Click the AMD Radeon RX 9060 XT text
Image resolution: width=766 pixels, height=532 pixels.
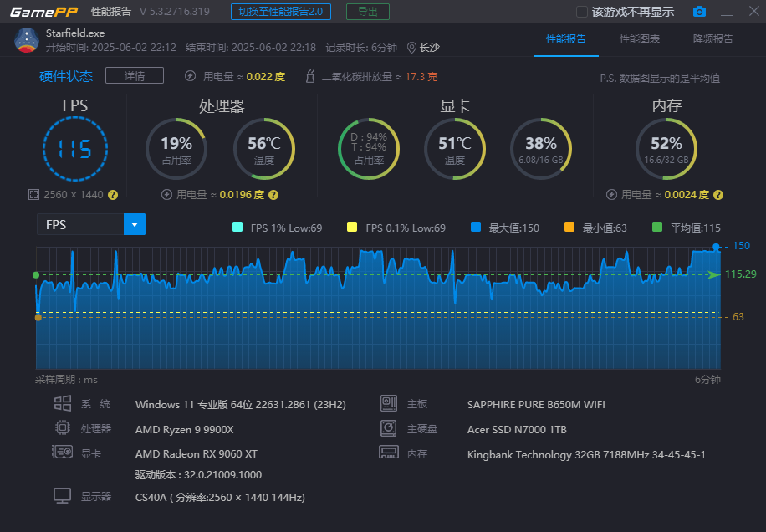click(197, 454)
